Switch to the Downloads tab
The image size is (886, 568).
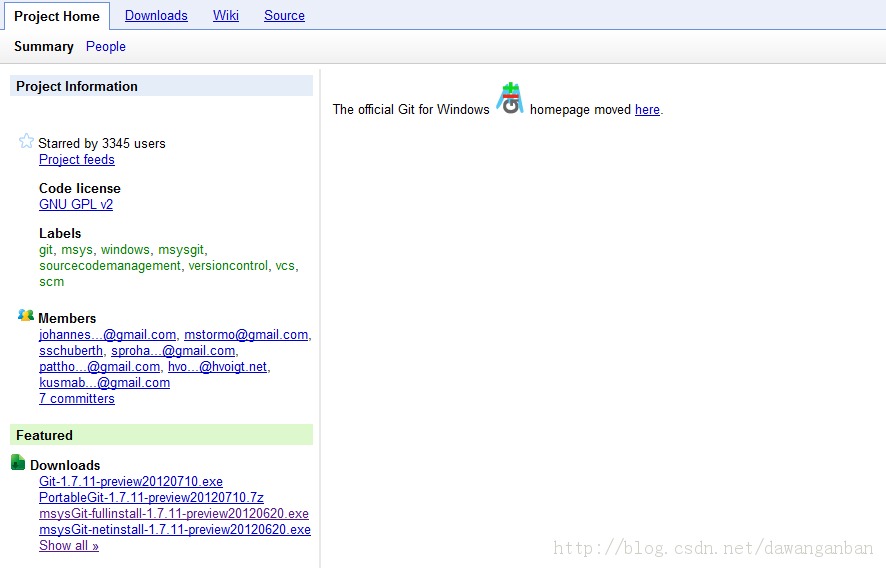[x=156, y=16]
